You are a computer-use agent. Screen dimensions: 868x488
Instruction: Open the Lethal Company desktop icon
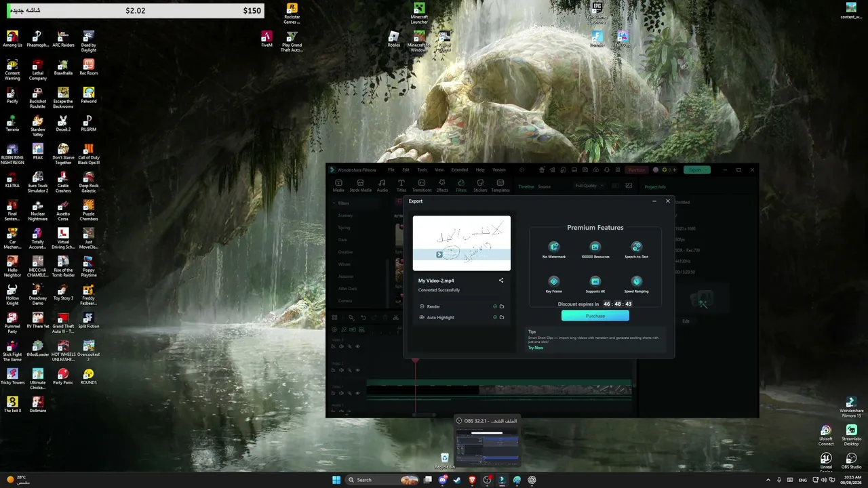pyautogui.click(x=38, y=70)
